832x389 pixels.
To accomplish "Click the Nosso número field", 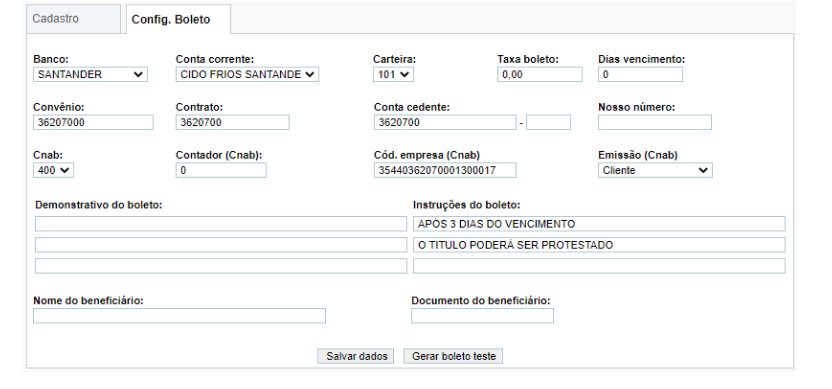I will pos(655,123).
